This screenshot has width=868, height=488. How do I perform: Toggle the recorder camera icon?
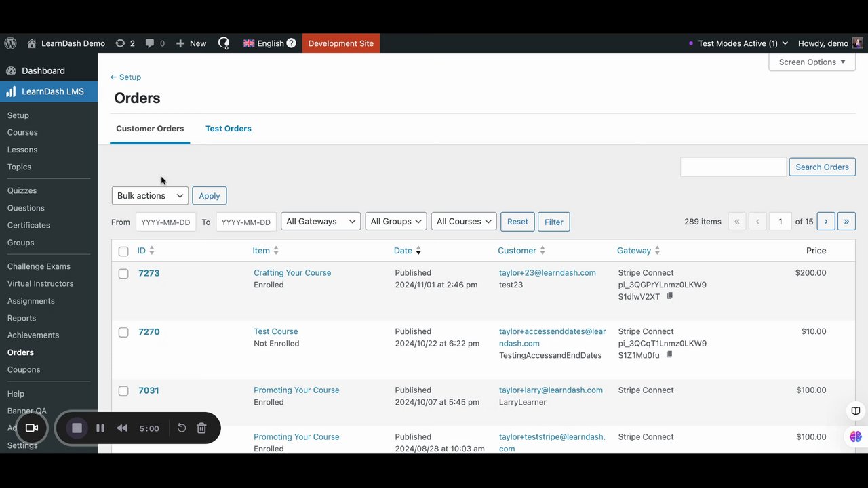(31, 428)
